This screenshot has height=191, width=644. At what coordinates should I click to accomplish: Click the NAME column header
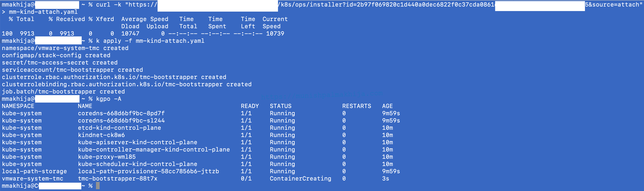85,106
